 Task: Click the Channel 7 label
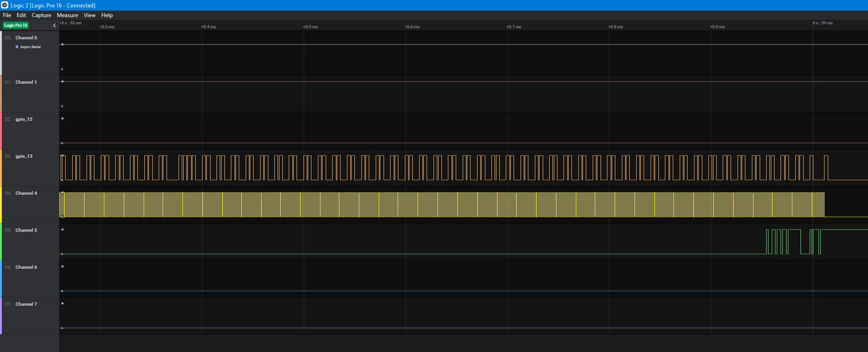point(26,304)
